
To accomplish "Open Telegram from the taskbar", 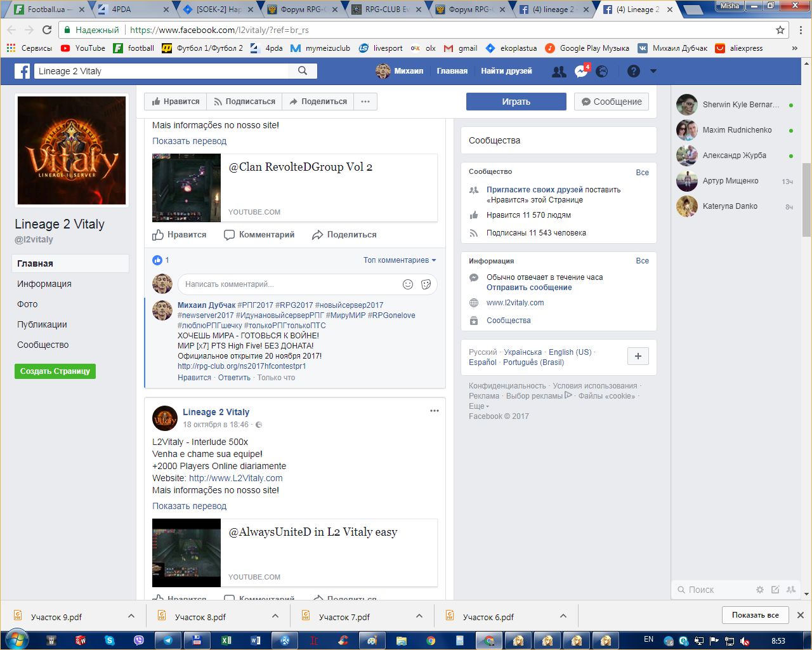I will [168, 640].
